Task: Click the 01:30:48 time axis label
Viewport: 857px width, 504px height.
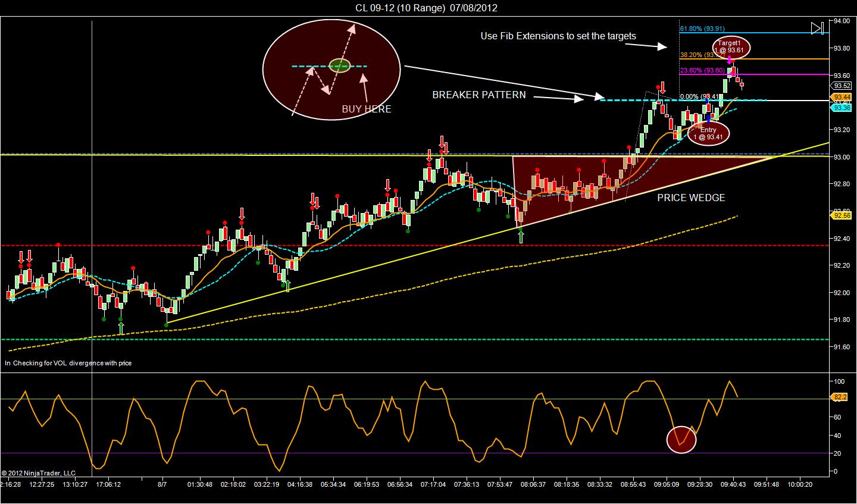Action: (x=200, y=484)
